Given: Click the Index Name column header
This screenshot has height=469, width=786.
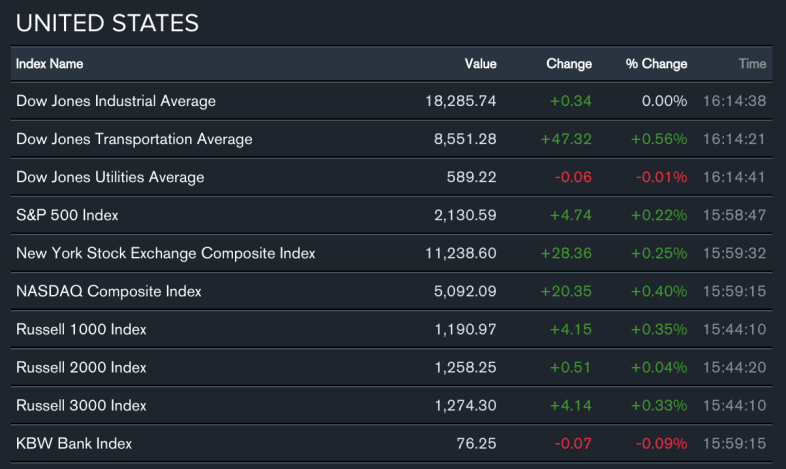Looking at the screenshot, I should point(50,64).
